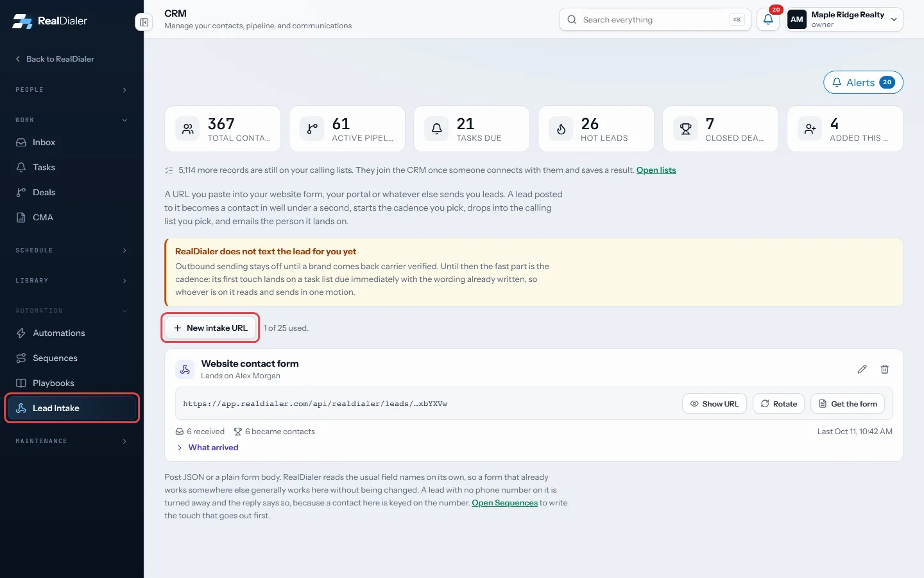Screen dimensions: 924x578
Task: Go Back to RealDialer
Action: click(55, 59)
